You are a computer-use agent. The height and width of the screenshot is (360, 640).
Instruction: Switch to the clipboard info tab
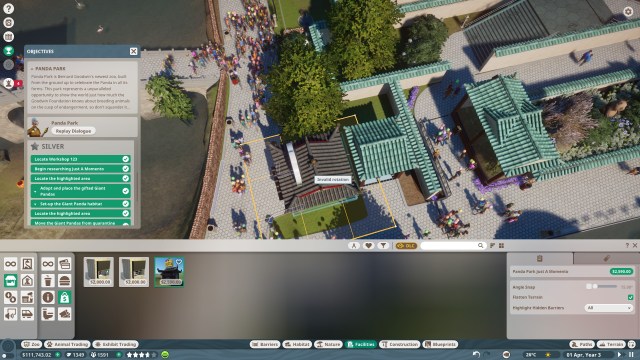[540, 258]
